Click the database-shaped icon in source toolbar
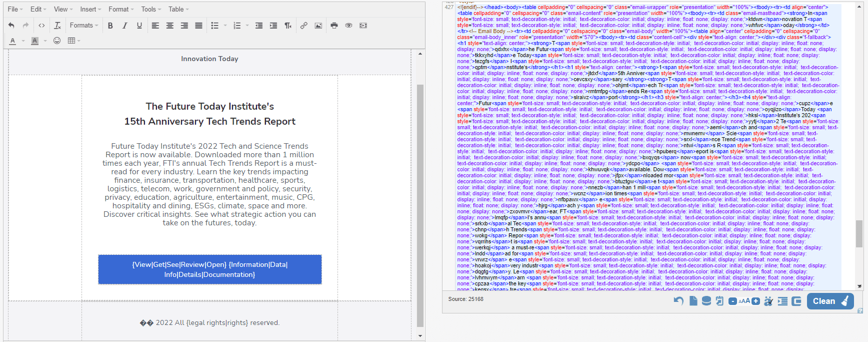 706,301
